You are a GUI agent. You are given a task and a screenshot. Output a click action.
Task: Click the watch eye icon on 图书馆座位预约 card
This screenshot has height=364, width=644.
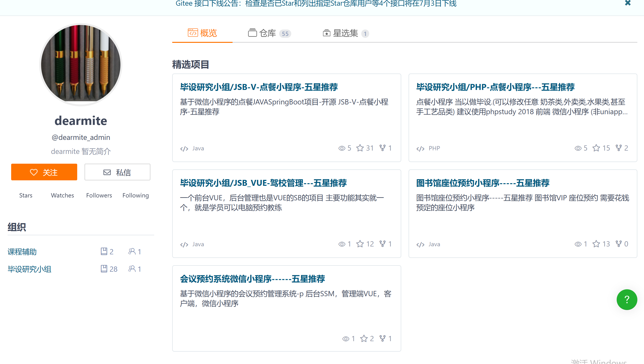coord(578,244)
